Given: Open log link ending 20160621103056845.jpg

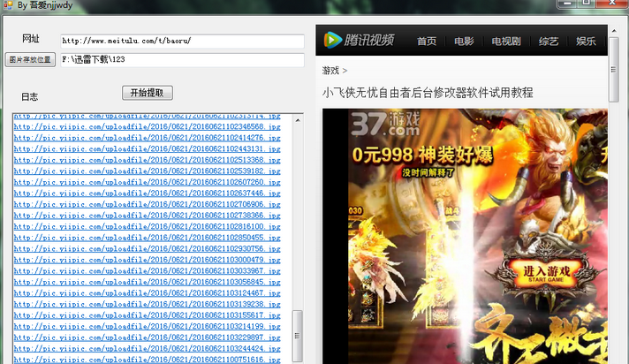Looking at the screenshot, I should [x=148, y=282].
